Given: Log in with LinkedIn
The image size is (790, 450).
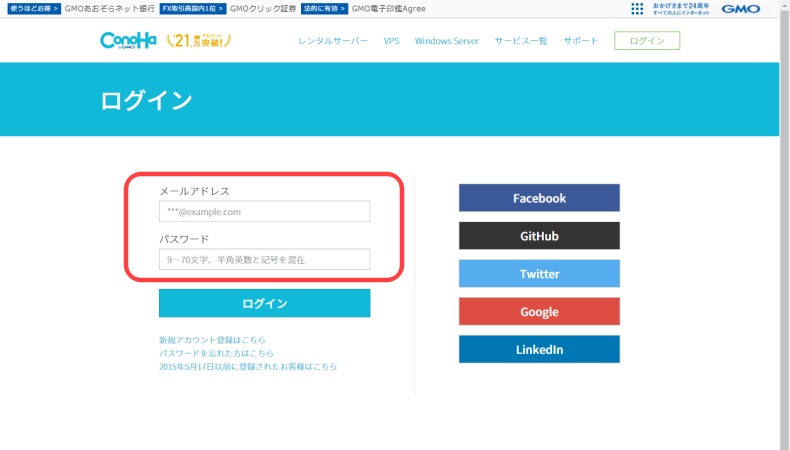Looking at the screenshot, I should 539,349.
